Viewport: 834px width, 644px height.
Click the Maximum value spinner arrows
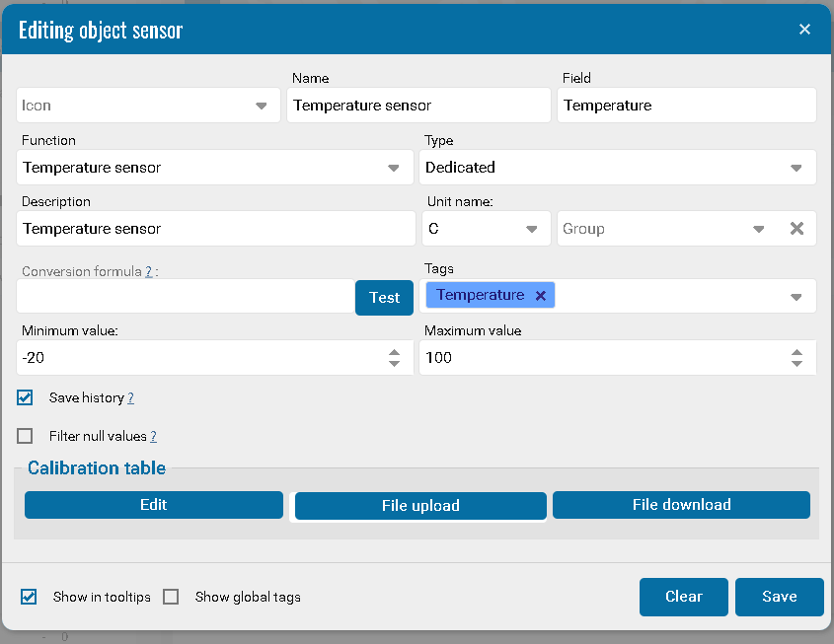pyautogui.click(x=796, y=358)
